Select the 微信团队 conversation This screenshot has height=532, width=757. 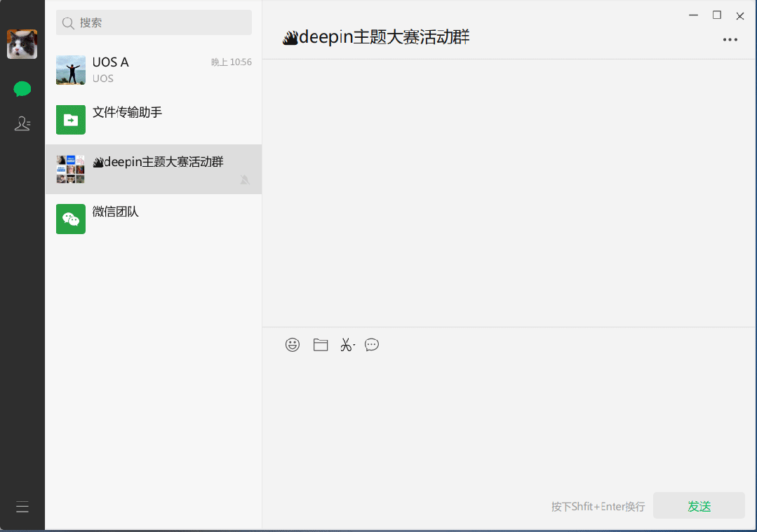[x=153, y=219]
